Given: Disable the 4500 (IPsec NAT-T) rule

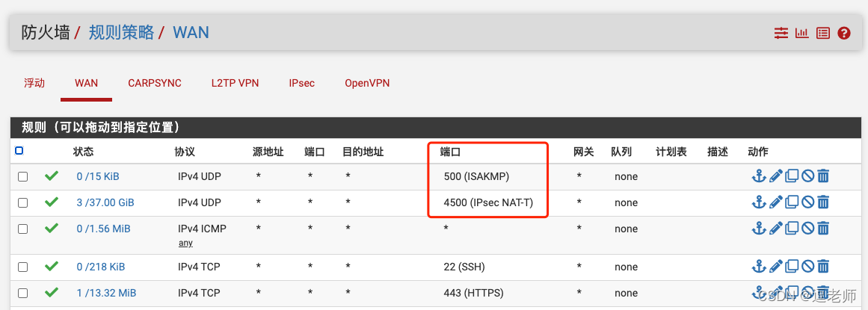Looking at the screenshot, I should tap(807, 202).
